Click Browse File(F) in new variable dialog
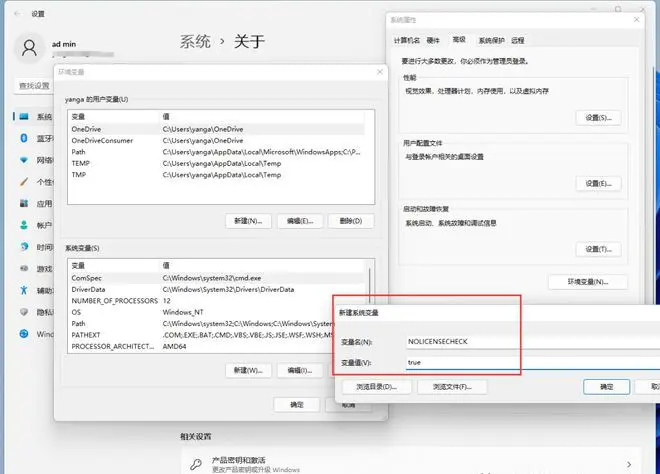The height and width of the screenshot is (474, 660). tap(452, 387)
